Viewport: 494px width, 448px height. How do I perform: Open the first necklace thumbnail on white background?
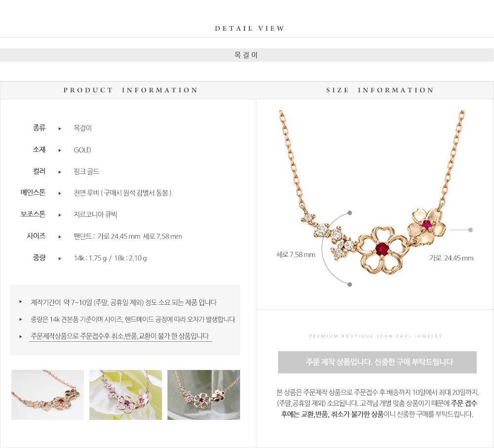(47, 395)
